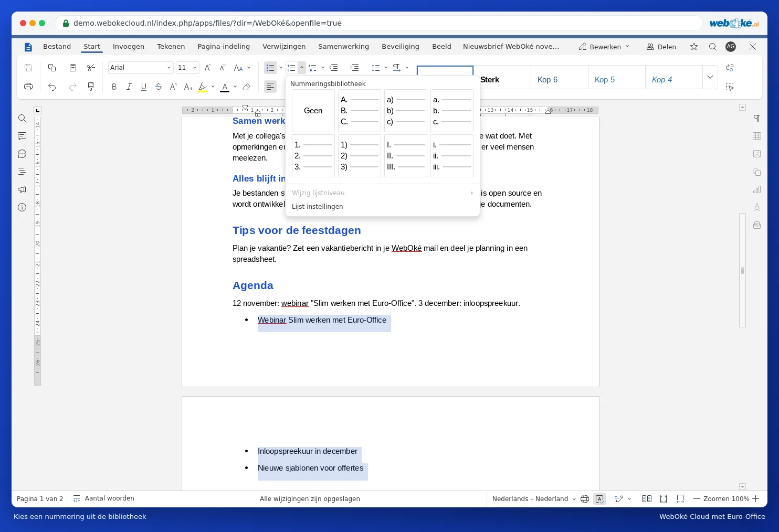Toggle superscript formatting
Image resolution: width=779 pixels, height=532 pixels.
173,87
